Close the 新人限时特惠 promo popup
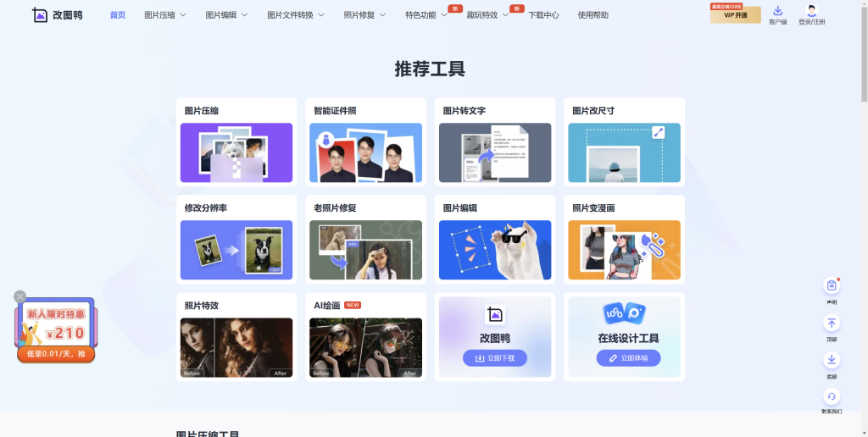 (x=20, y=296)
